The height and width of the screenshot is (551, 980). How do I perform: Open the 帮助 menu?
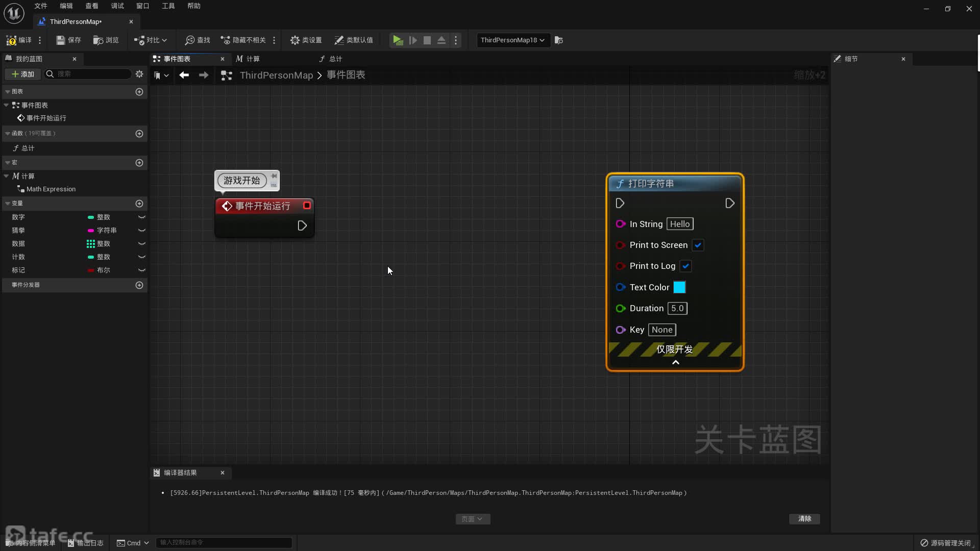(194, 6)
